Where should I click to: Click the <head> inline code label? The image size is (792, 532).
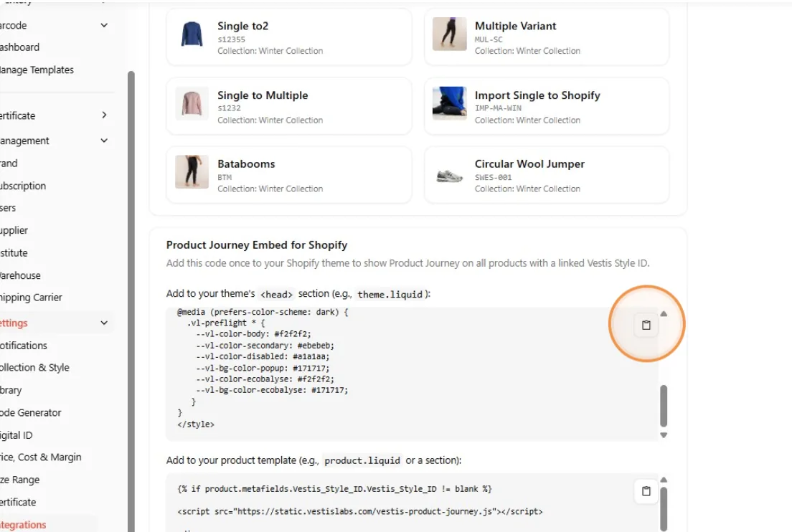pos(276,294)
